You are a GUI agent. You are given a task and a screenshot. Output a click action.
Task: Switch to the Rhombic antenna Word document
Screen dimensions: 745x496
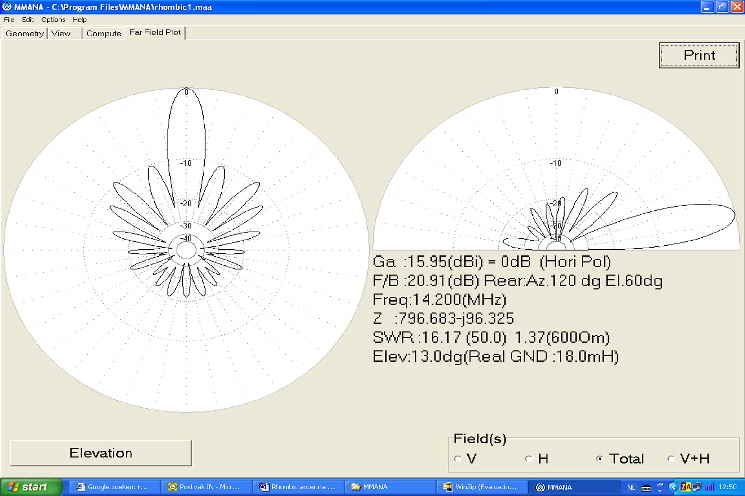click(297, 487)
